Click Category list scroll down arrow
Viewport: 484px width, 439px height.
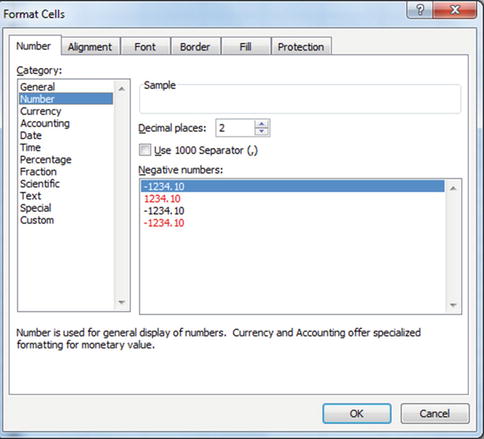pyautogui.click(x=121, y=302)
